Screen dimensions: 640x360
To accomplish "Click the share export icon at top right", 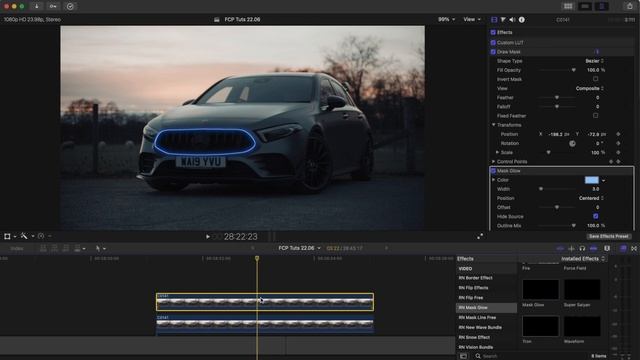I will point(630,6).
